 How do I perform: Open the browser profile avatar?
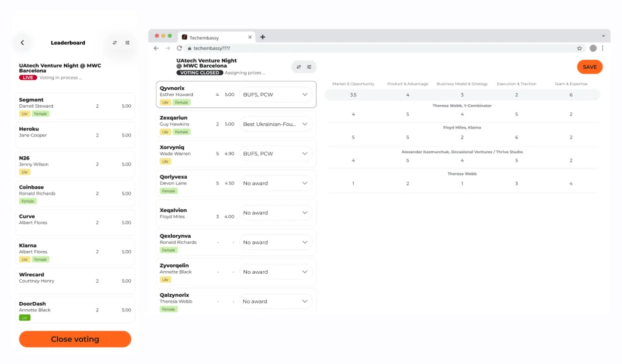coord(593,48)
